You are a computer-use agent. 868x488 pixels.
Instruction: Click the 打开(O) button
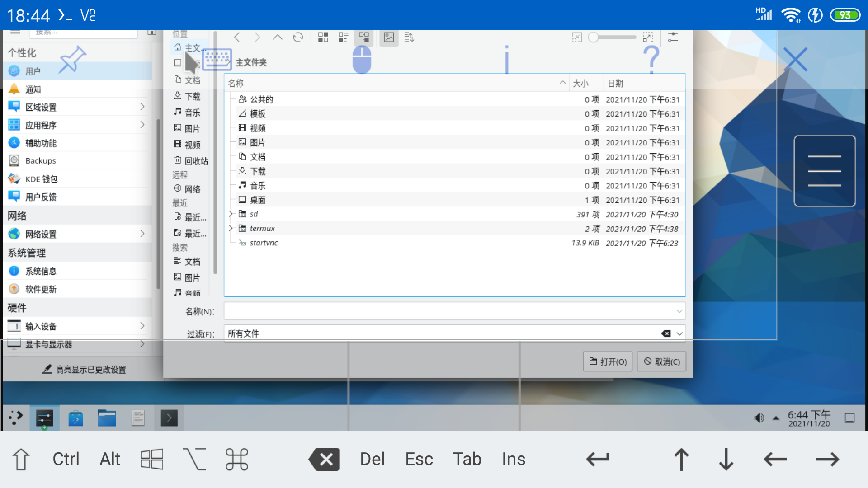(607, 361)
